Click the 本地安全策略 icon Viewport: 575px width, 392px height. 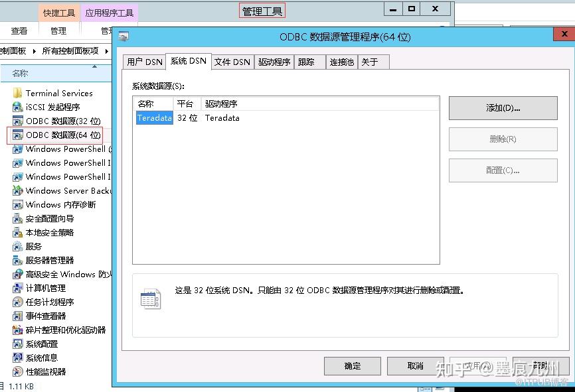(17, 233)
